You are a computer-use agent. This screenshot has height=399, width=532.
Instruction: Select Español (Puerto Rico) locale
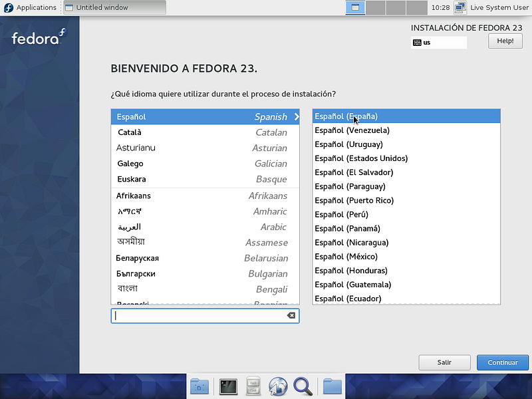tap(406, 201)
